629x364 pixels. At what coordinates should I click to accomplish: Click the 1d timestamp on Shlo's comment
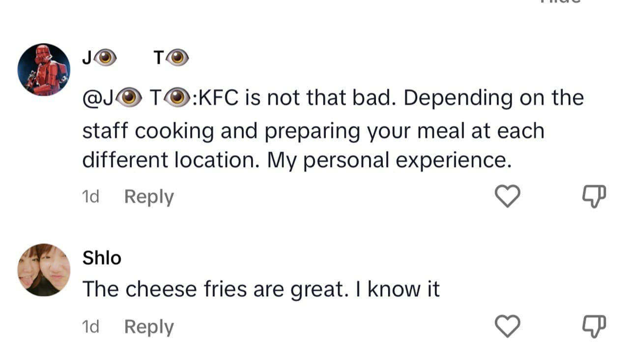point(90,327)
